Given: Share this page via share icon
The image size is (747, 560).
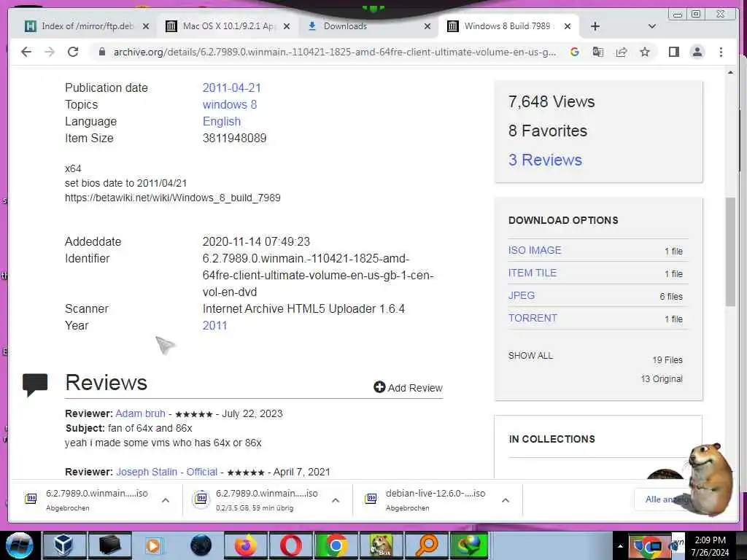Looking at the screenshot, I should (622, 52).
